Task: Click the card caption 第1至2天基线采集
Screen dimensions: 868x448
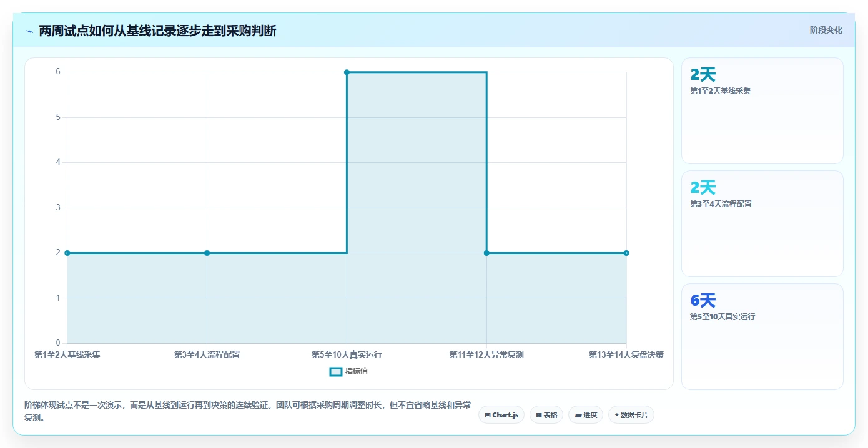Action: 720,91
